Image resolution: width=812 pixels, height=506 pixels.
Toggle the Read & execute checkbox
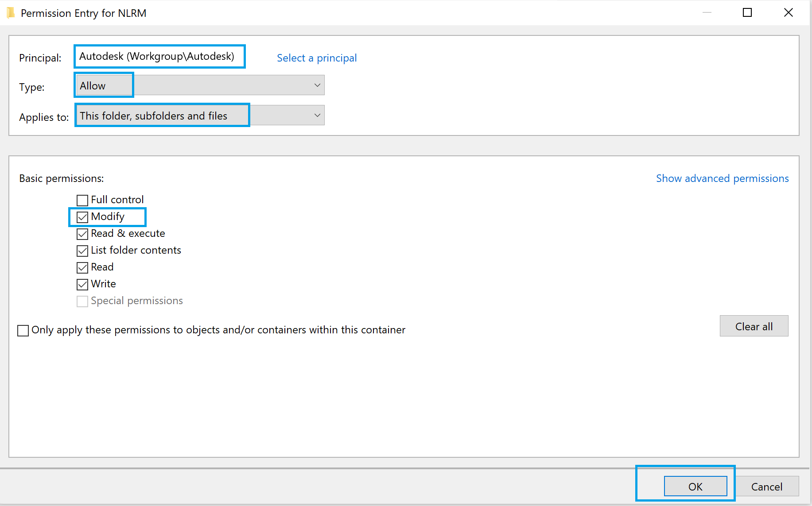[x=82, y=234]
